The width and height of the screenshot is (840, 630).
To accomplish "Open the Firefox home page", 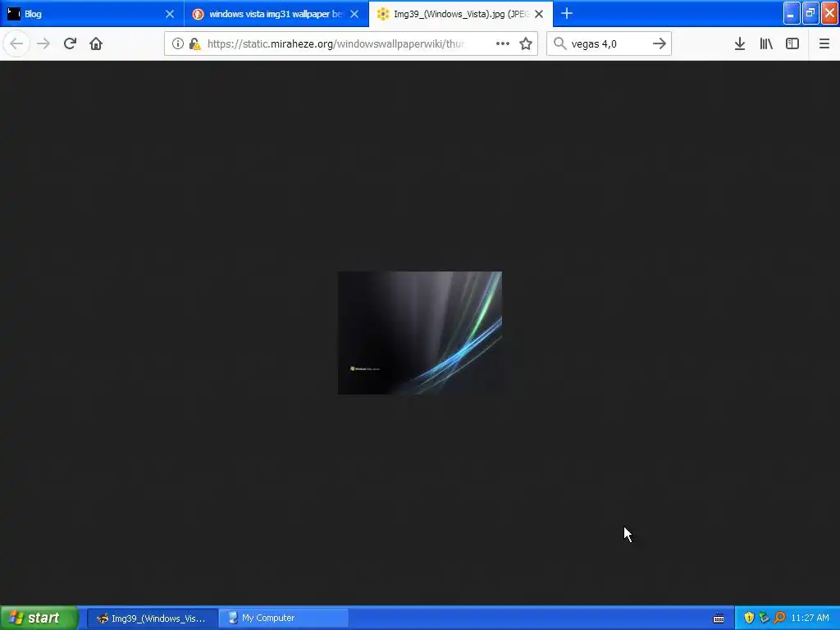I will pos(96,43).
